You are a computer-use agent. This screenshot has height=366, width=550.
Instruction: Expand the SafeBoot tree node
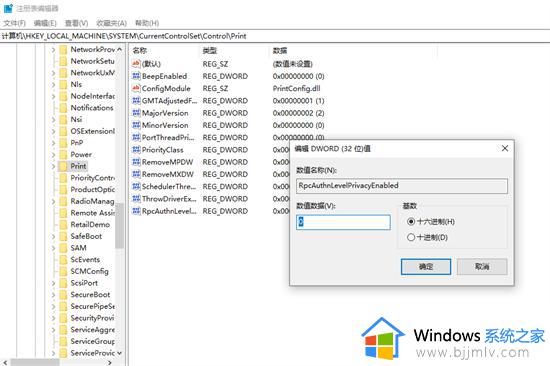click(53, 237)
